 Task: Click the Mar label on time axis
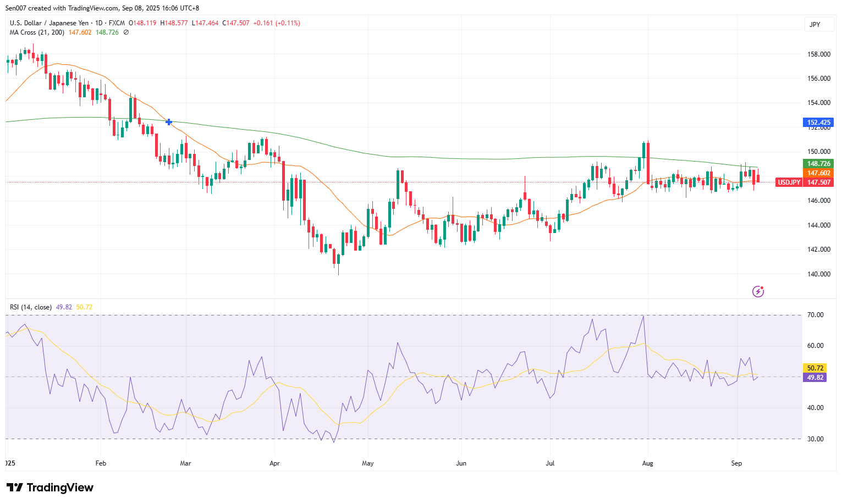click(186, 463)
